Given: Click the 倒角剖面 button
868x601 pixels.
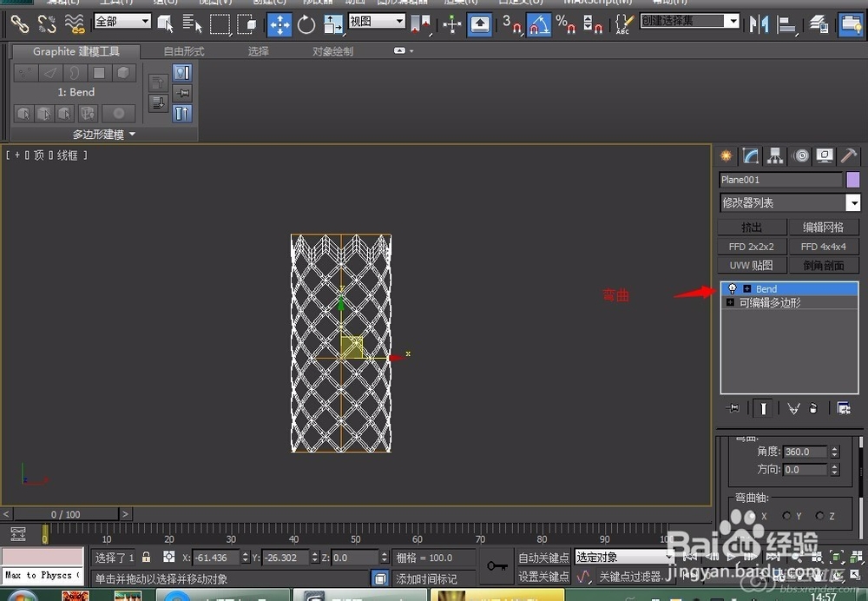Looking at the screenshot, I should point(824,266).
